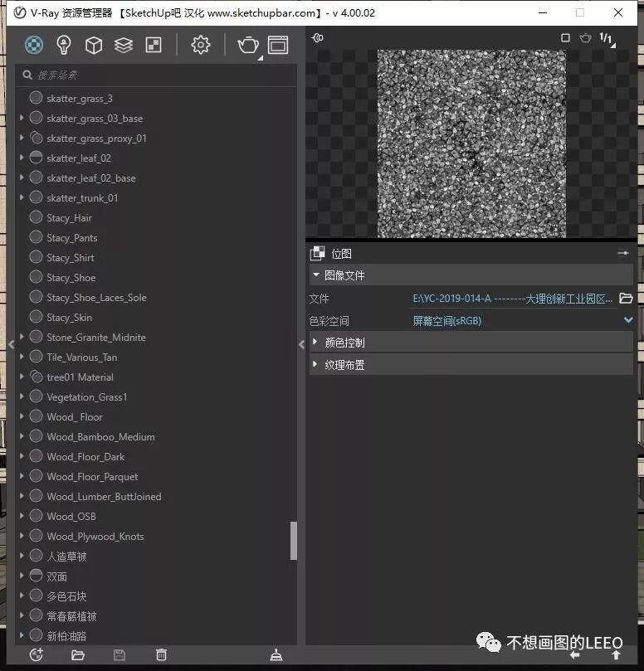This screenshot has width=644, height=671.
Task: Render preview with small teapot icon
Action: tap(585, 38)
